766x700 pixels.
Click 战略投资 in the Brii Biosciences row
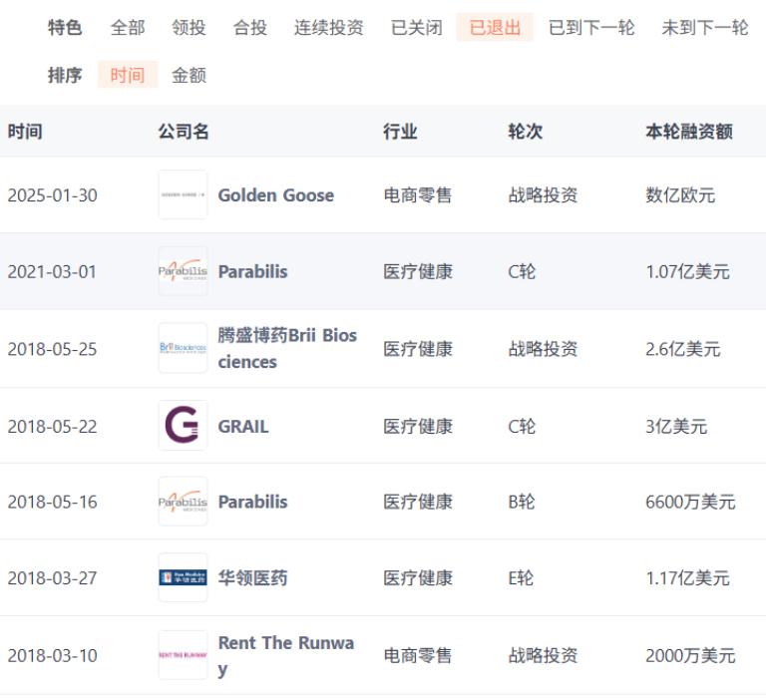click(x=543, y=349)
